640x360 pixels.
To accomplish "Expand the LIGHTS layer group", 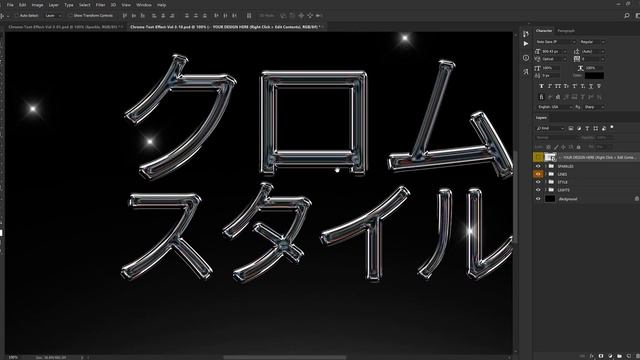I will pos(546,190).
